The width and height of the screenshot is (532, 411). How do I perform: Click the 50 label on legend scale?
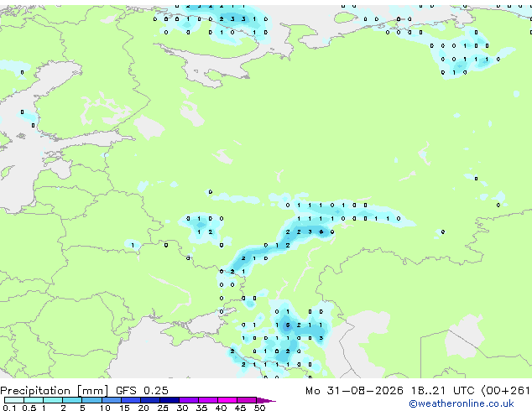(260, 408)
